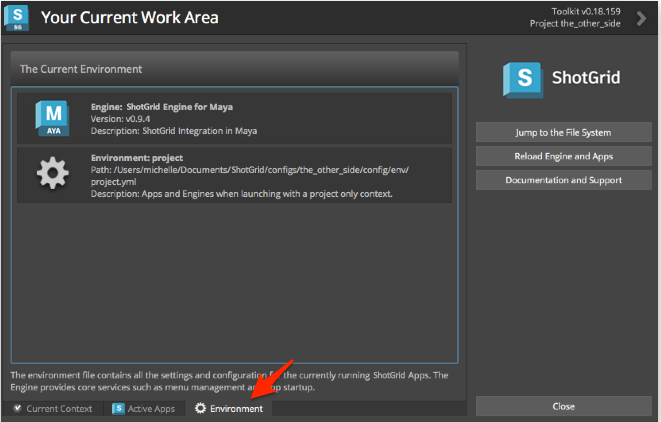
Task: Select the 'Engine: ShotGrid Engine for Maya' row
Action: [234, 118]
